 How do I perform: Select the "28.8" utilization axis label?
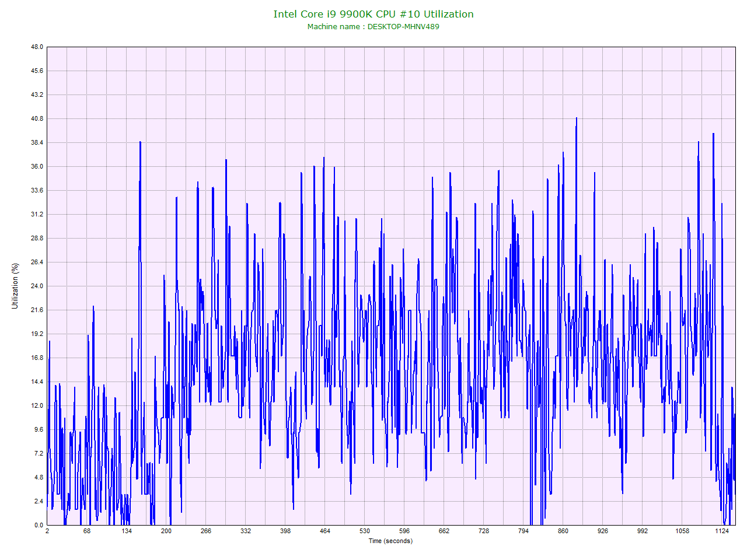click(37, 238)
